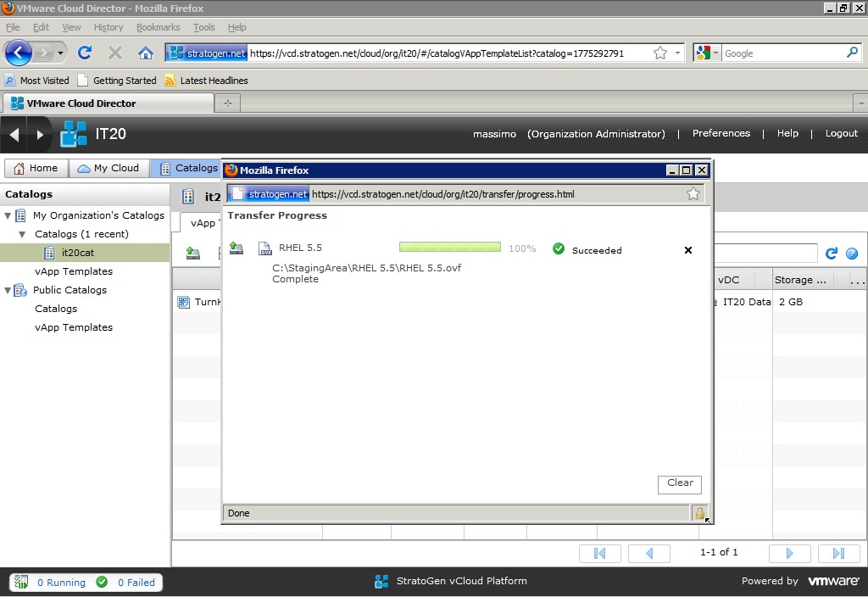Open the blue help question mark icon

(852, 254)
